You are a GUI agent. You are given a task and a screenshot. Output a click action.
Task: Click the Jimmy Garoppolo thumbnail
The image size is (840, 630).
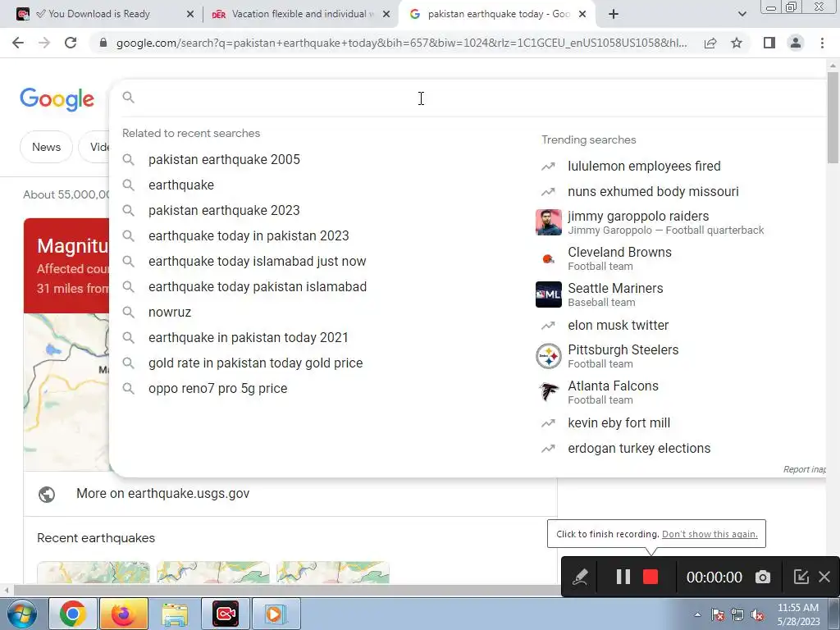click(549, 222)
